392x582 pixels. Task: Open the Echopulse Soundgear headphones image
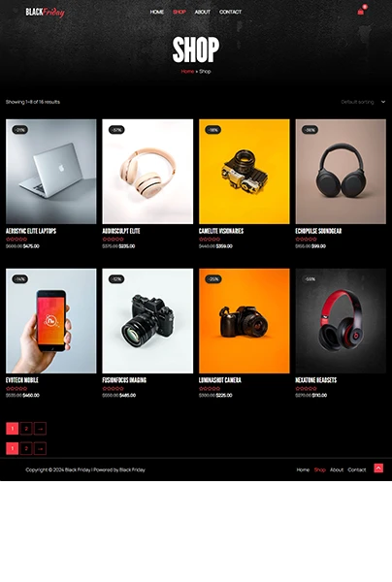(341, 172)
